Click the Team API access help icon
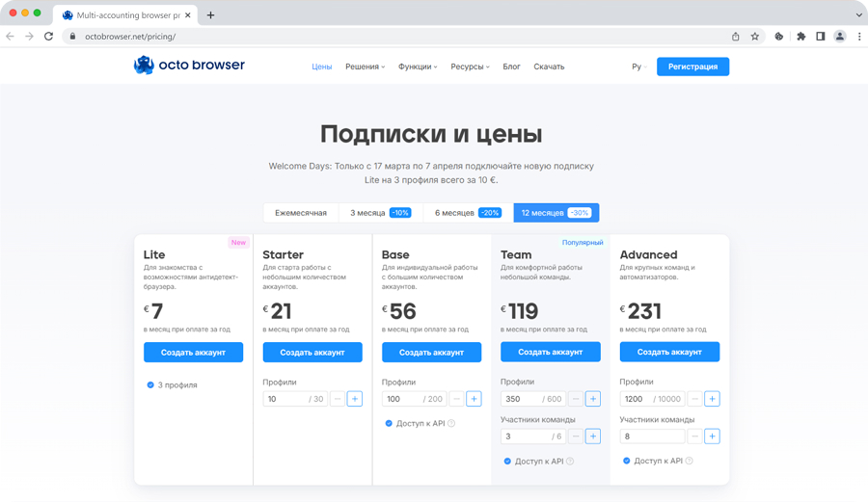This screenshot has width=868, height=502. click(570, 462)
